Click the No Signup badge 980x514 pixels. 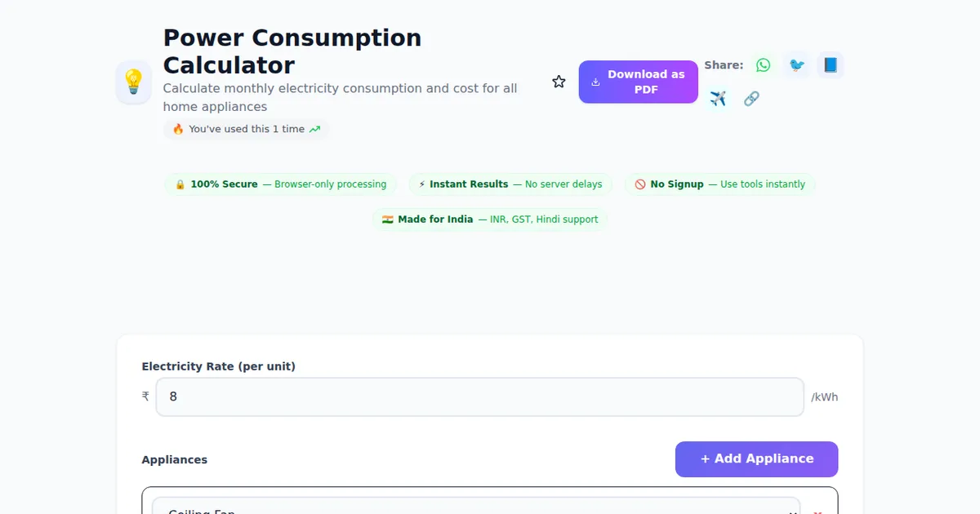(719, 184)
